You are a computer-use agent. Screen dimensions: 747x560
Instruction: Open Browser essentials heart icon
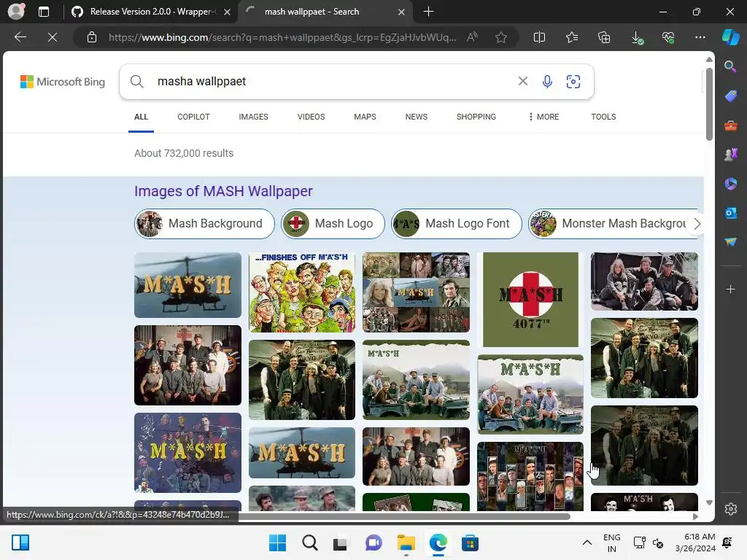[x=668, y=37]
